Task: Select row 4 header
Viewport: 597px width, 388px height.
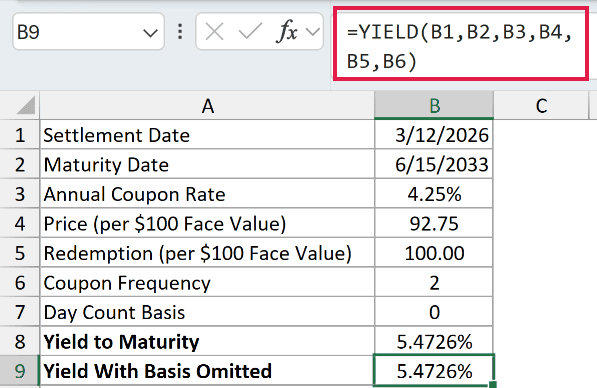Action: pos(20,224)
